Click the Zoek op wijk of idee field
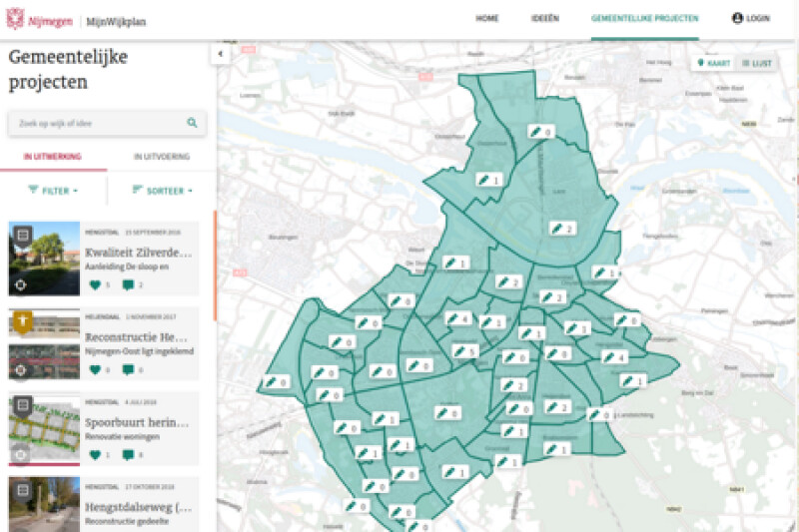Screen dimensions: 799x532 pos(97,124)
